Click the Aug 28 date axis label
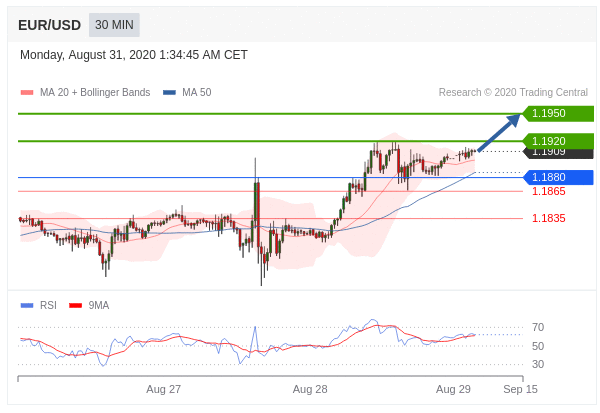The height and width of the screenshot is (413, 600). click(310, 389)
